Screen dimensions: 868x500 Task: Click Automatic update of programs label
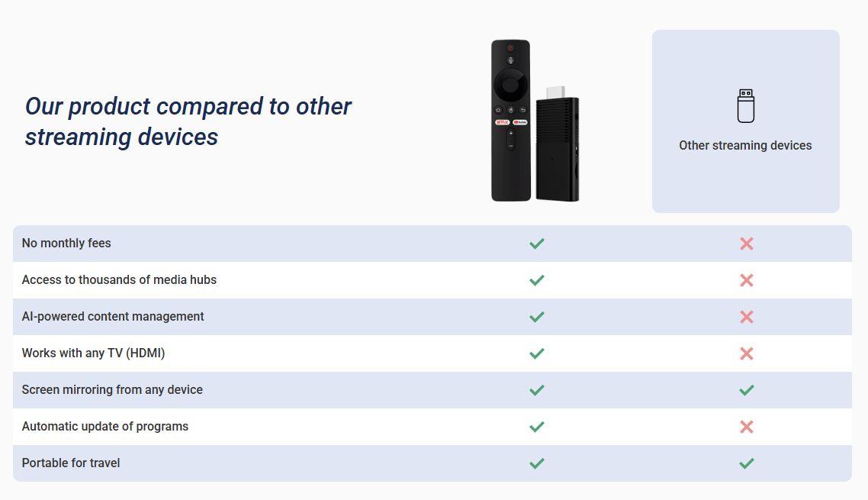pos(105,426)
